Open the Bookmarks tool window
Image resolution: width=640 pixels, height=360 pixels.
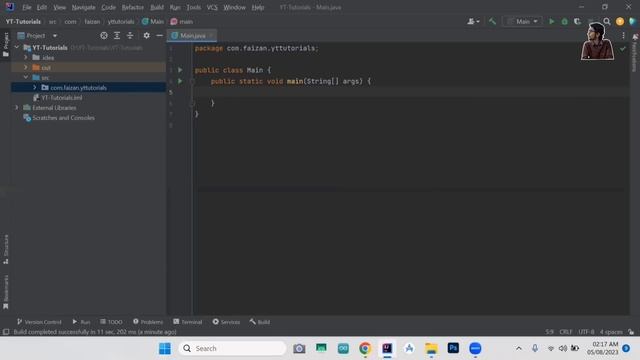pyautogui.click(x=6, y=291)
